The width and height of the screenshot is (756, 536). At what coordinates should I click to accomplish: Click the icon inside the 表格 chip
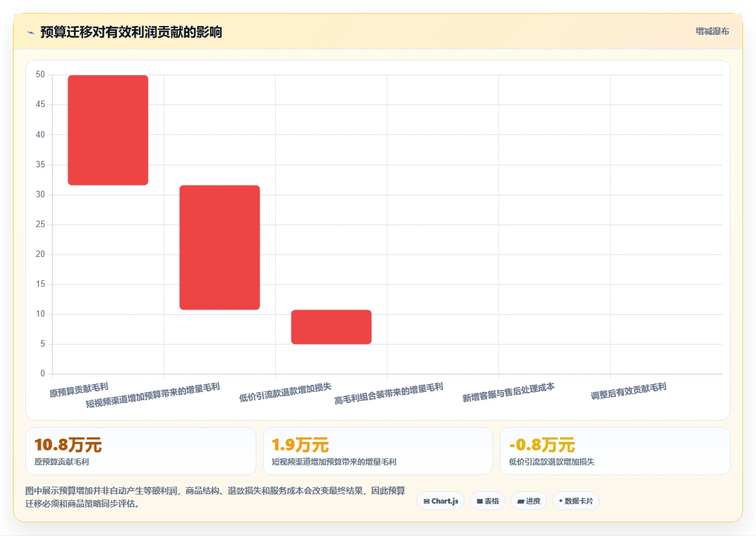pyautogui.click(x=480, y=502)
